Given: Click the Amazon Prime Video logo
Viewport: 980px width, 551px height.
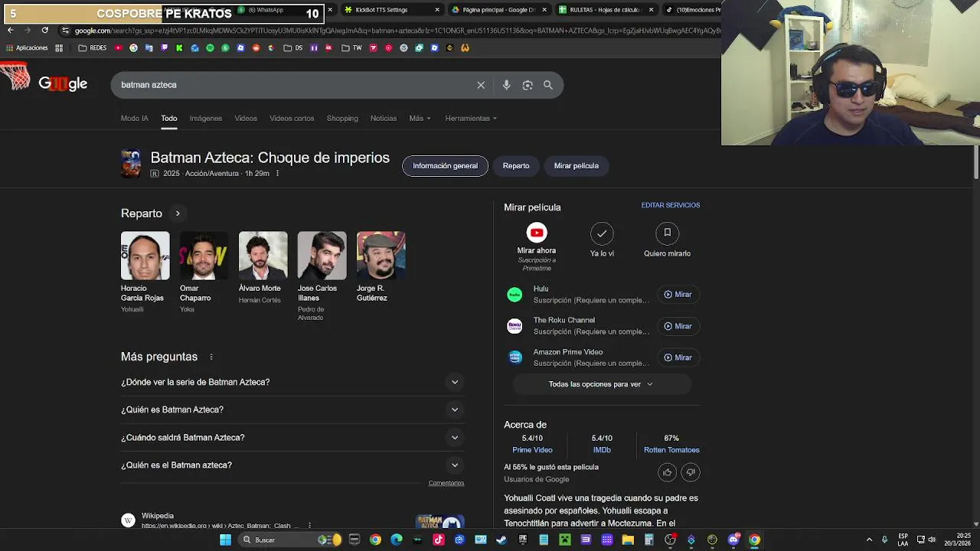Looking at the screenshot, I should coord(514,357).
